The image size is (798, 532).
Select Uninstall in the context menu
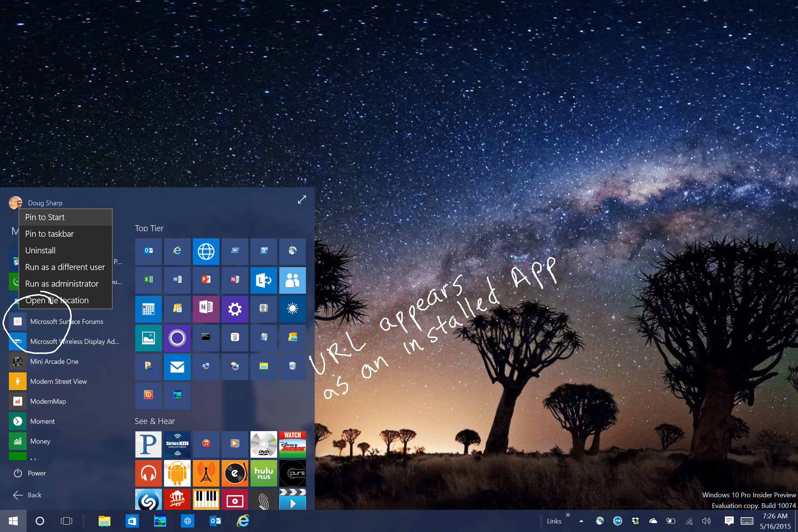tap(66, 250)
